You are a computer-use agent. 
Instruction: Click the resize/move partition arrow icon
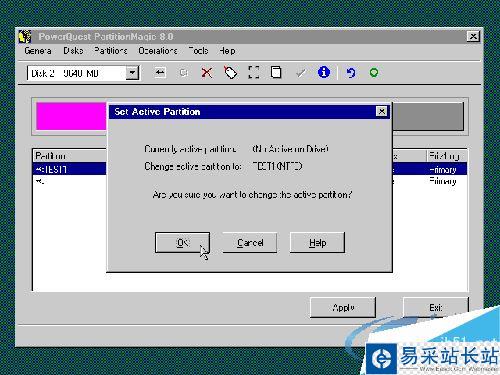[160, 72]
